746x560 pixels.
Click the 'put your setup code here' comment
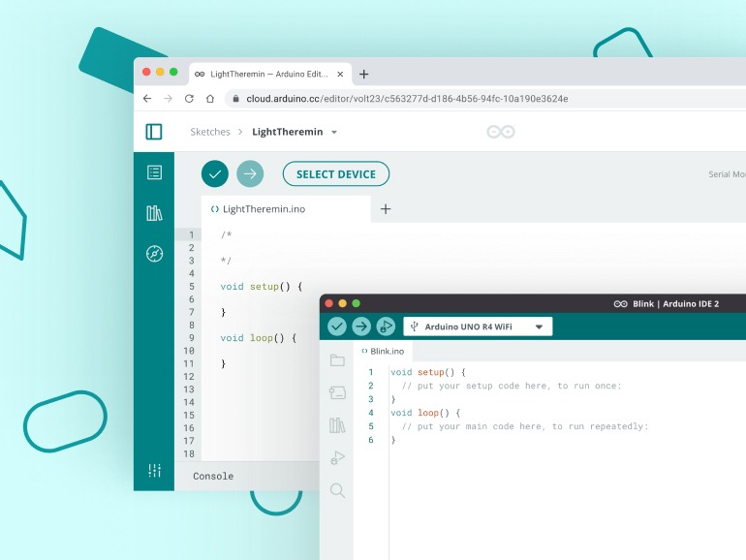[x=512, y=386]
